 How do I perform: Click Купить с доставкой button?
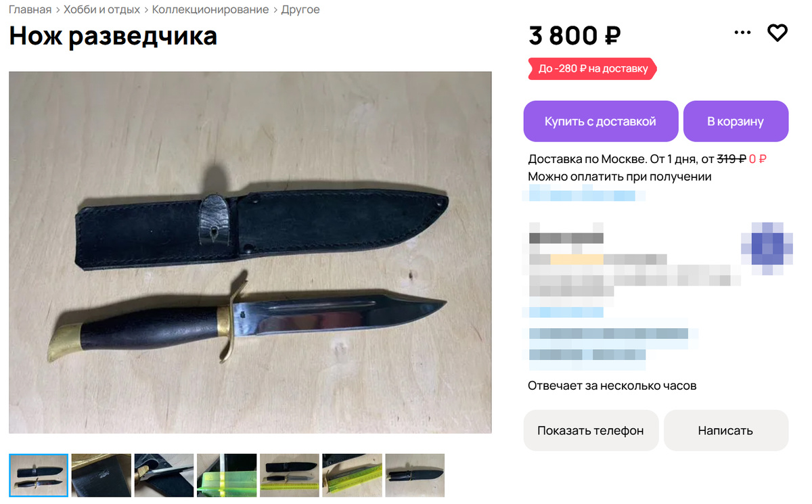[x=600, y=121]
